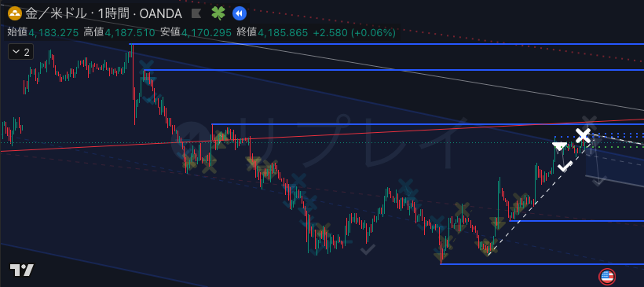Select the lowest blue horizontal support line

pyautogui.click(x=542, y=264)
